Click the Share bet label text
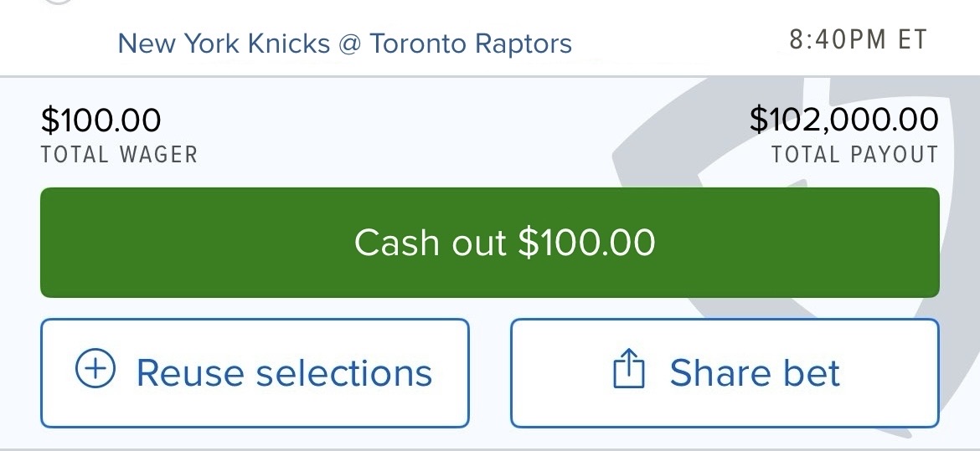 pyautogui.click(x=754, y=372)
